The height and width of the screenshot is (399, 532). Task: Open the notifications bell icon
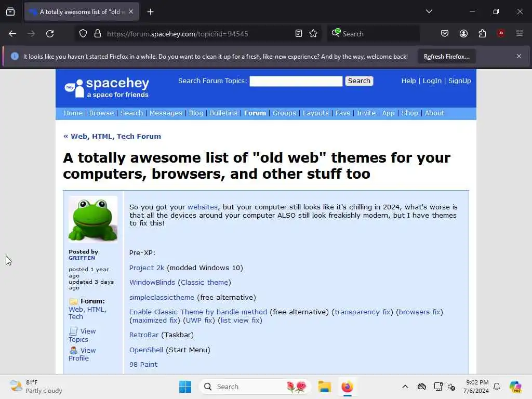point(497,387)
